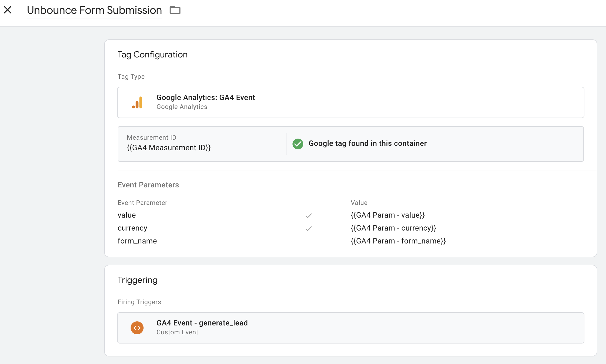Select the currency event parameter name

pyautogui.click(x=132, y=228)
